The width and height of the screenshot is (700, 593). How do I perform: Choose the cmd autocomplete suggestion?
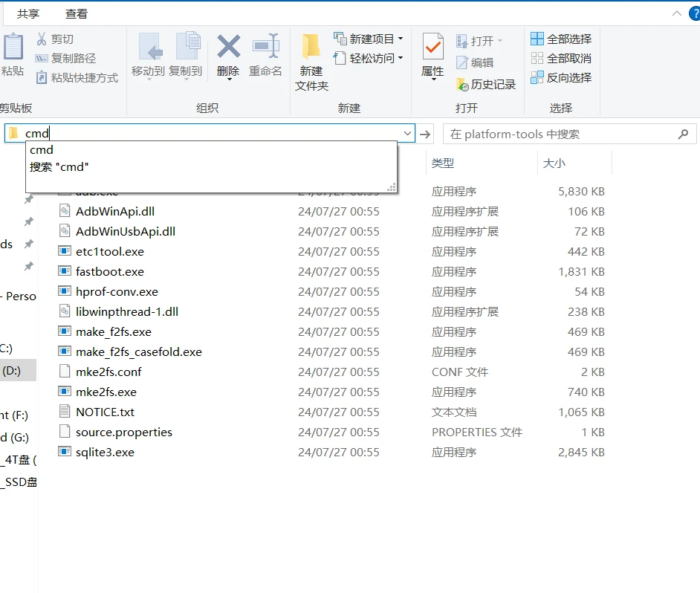coord(211,149)
